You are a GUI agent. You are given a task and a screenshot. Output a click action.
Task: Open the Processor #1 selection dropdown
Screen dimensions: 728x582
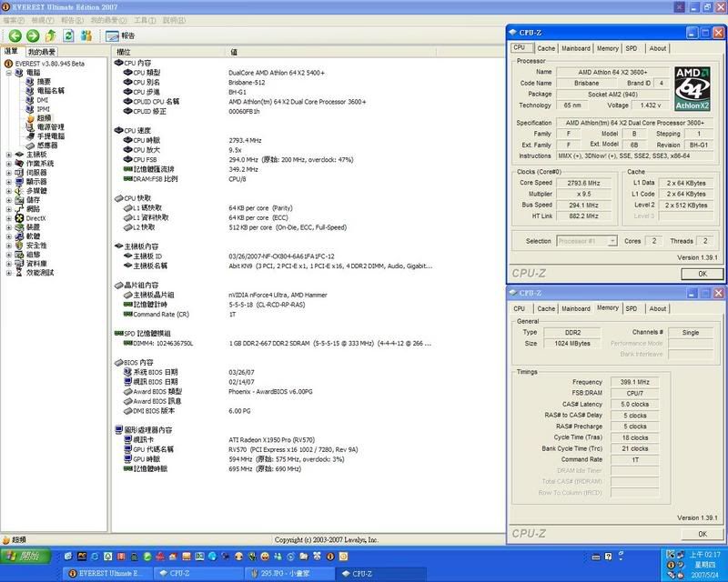[x=612, y=241]
